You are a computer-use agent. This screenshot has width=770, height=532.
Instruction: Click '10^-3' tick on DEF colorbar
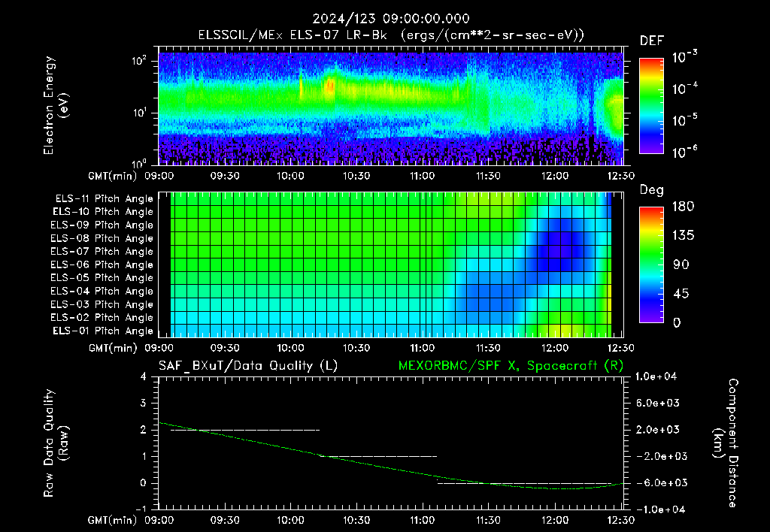click(x=684, y=57)
